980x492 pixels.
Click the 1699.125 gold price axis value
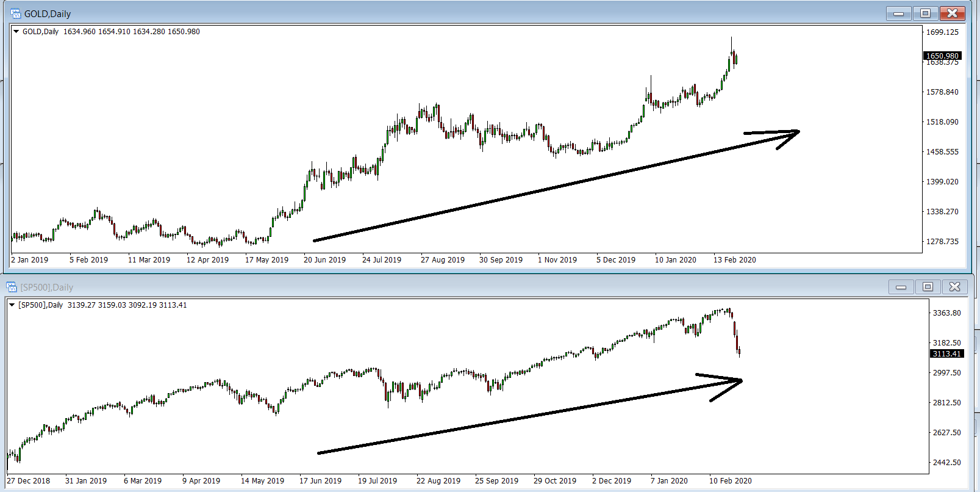(x=942, y=32)
